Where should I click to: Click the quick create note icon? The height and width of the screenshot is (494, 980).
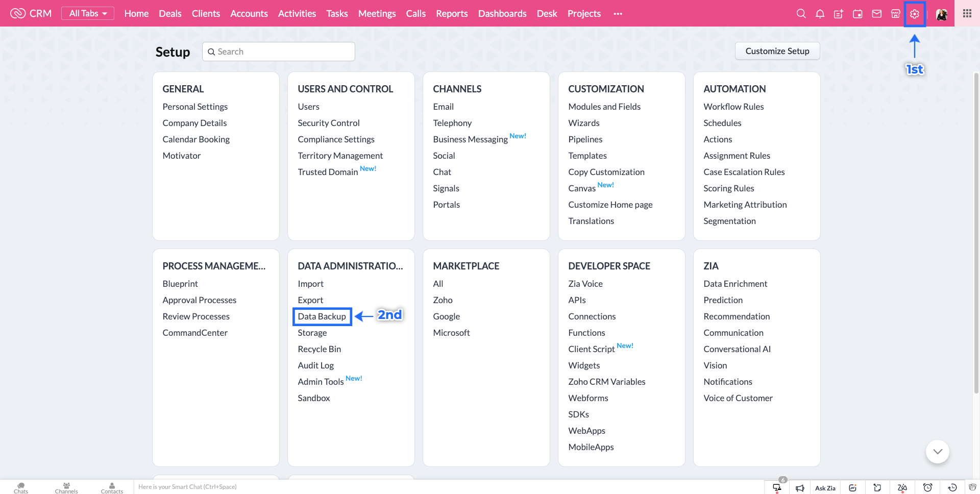[x=838, y=14]
